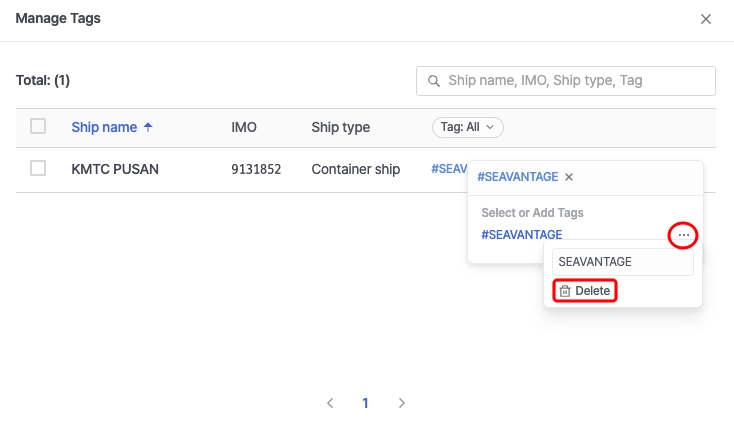734x441 pixels.
Task: Select page 1 in pagination
Action: (x=366, y=403)
